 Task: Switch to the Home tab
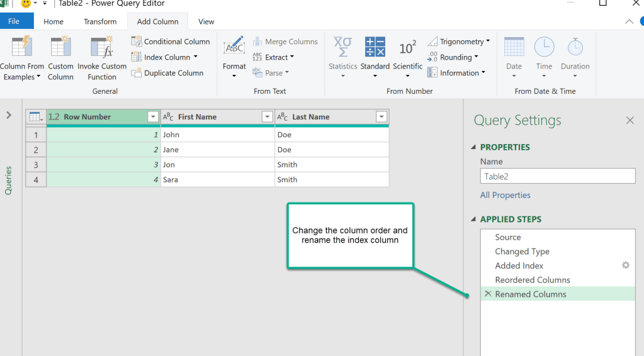click(x=54, y=22)
